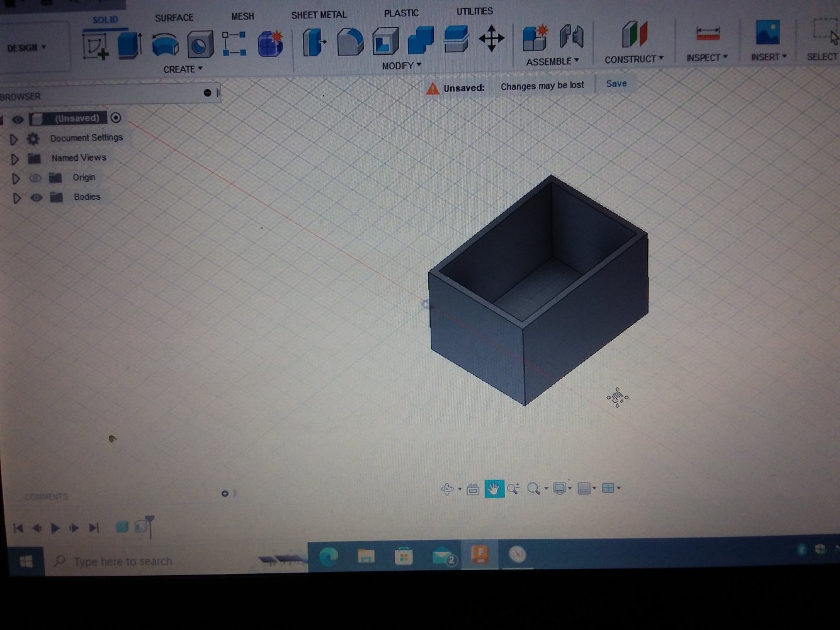Switch to the Surface tab
This screenshot has width=840, height=630.
pos(174,18)
